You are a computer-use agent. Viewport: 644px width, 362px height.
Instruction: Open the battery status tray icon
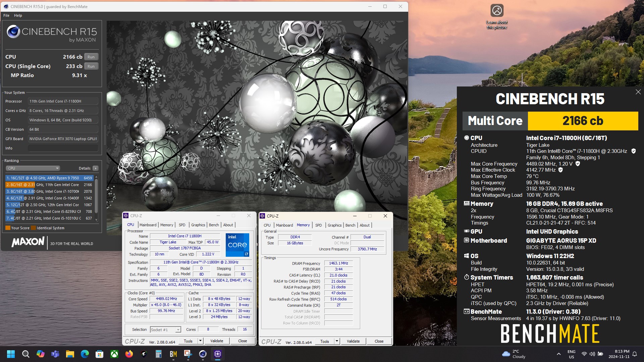coord(600,354)
